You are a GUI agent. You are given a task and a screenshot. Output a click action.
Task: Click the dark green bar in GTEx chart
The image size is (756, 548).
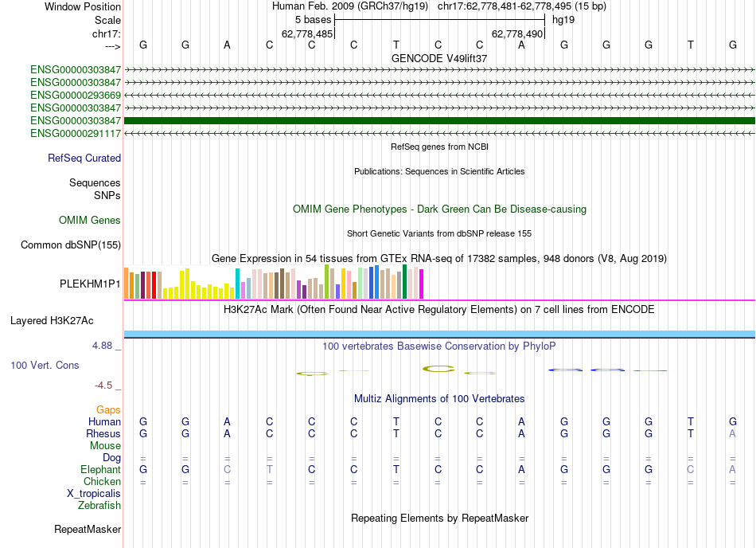pyautogui.click(x=404, y=282)
